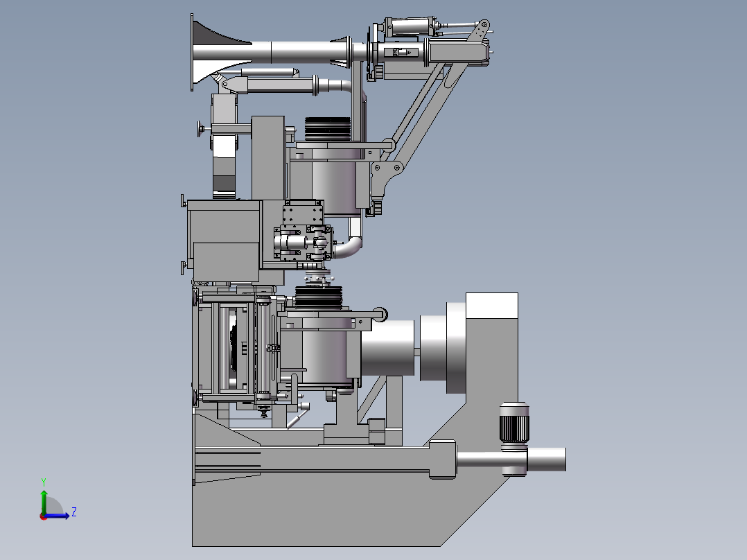Select the curved pipe elbow in the middle
The image size is (747, 560).
[x=349, y=247]
